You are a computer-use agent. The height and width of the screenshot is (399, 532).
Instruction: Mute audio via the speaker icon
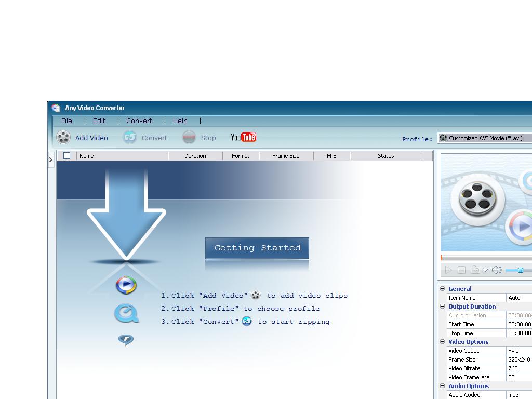(497, 270)
